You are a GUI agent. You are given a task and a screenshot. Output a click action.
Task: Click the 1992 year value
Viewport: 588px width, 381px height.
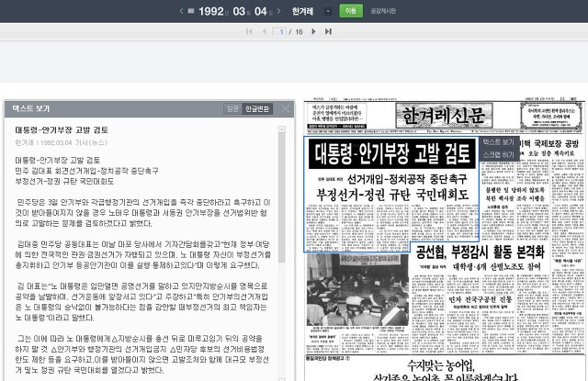211,11
